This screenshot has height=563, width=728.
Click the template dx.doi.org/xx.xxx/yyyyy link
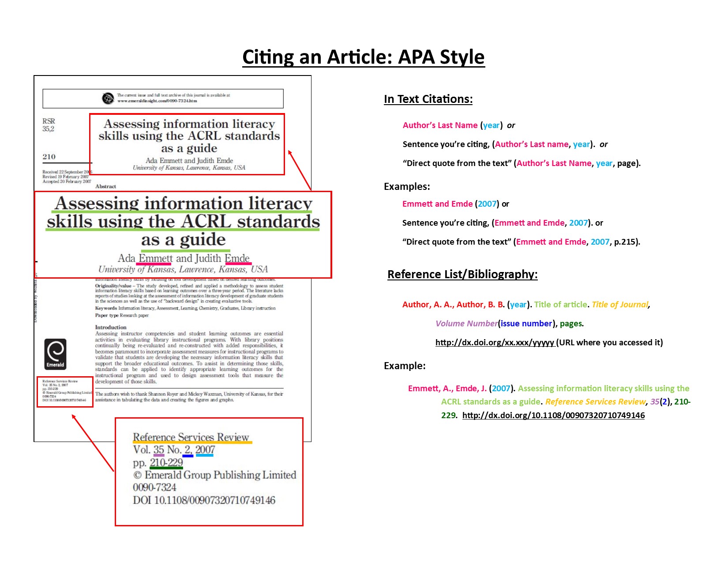(x=495, y=342)
